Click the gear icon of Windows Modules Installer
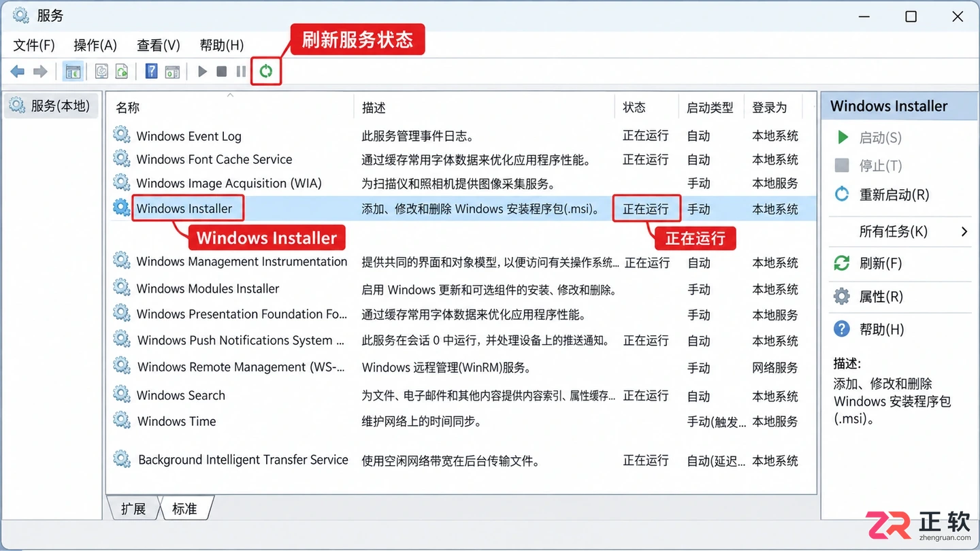This screenshot has height=551, width=980. 122,288
